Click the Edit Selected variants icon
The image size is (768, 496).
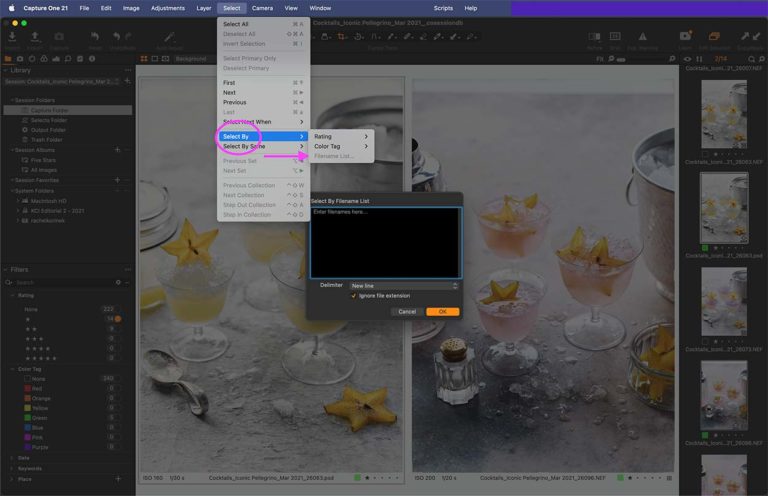pyautogui.click(x=714, y=37)
